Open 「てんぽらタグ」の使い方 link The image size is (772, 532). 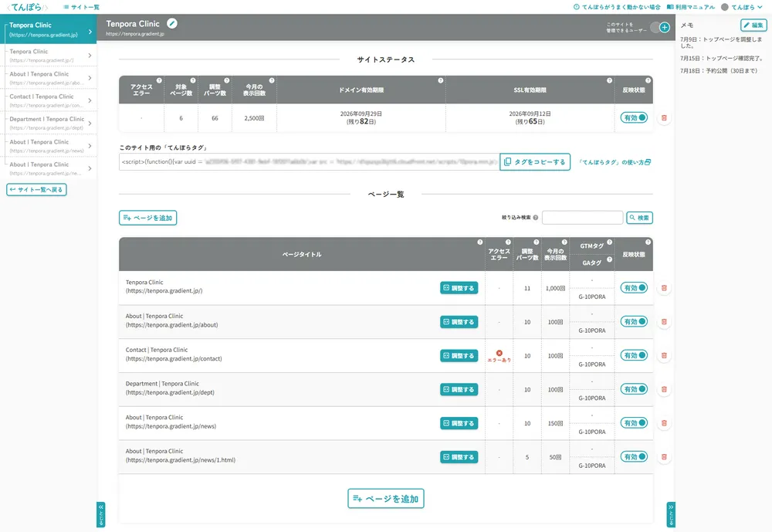(615, 162)
